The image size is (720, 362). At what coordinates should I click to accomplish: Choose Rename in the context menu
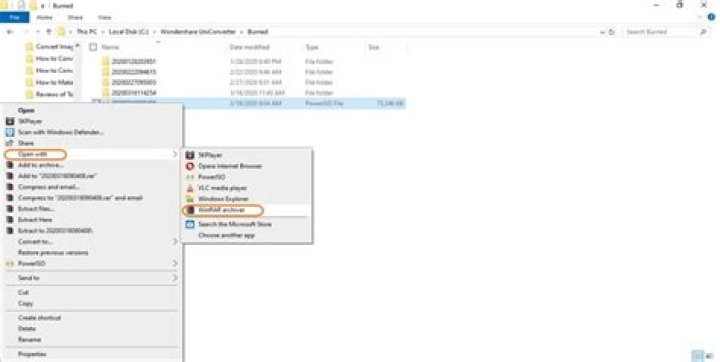pyautogui.click(x=29, y=340)
